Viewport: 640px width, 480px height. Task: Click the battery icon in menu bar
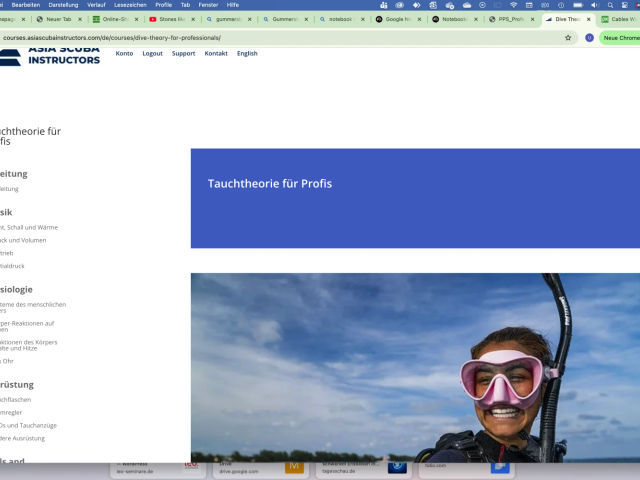click(578, 5)
